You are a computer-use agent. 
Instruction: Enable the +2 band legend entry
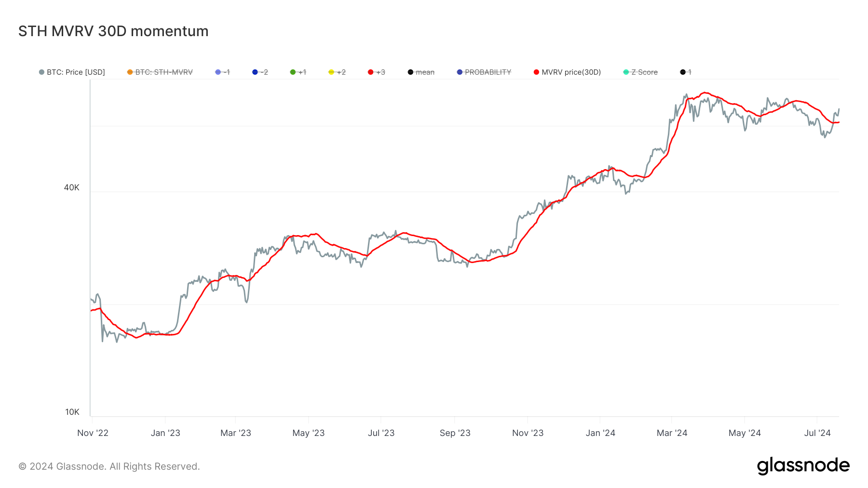pos(337,72)
